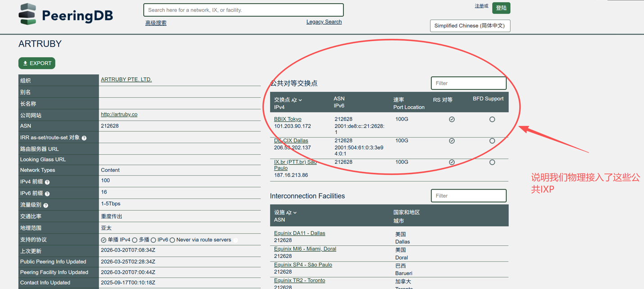Click the 速率 Port Location column header

[409, 104]
